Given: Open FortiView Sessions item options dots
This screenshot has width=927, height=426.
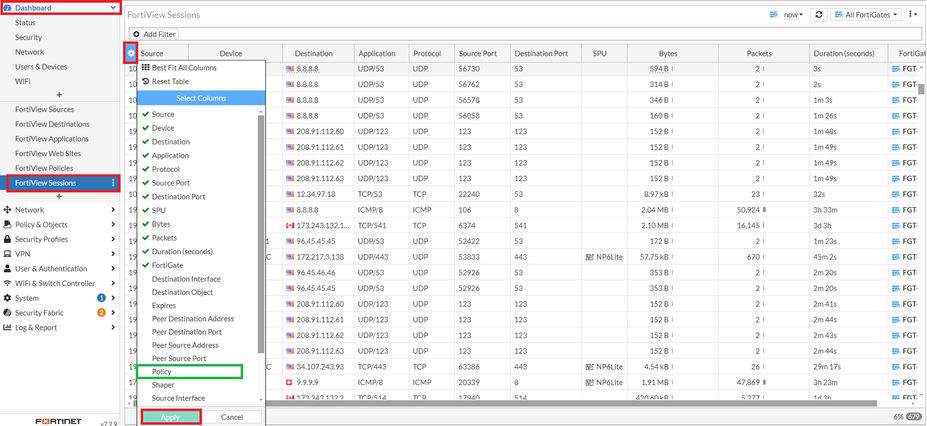Looking at the screenshot, I should [113, 183].
